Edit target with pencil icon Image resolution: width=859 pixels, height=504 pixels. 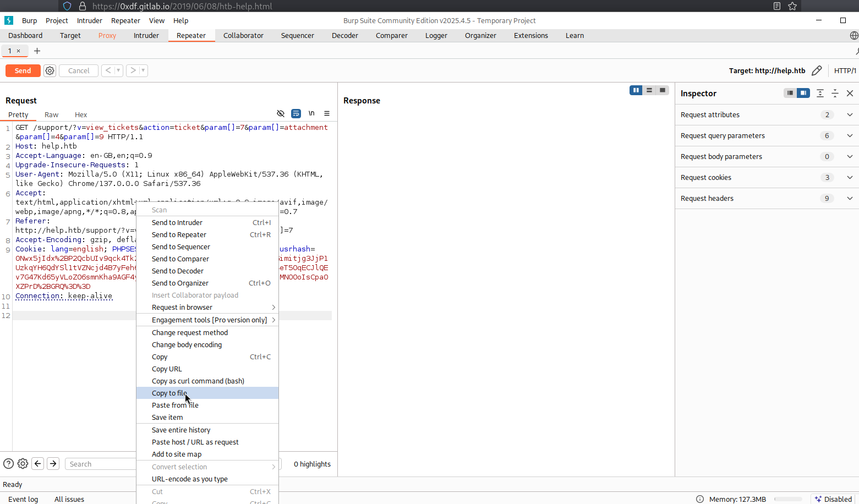tap(817, 70)
